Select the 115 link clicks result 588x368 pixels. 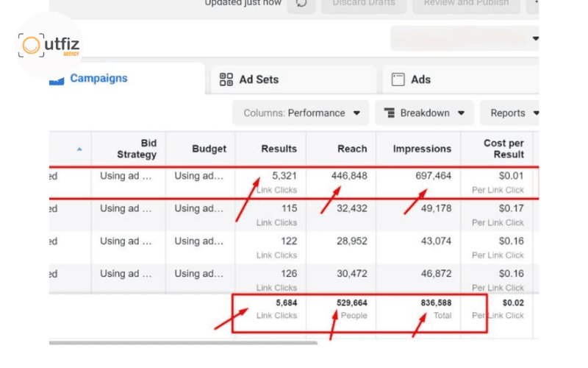[x=289, y=208]
